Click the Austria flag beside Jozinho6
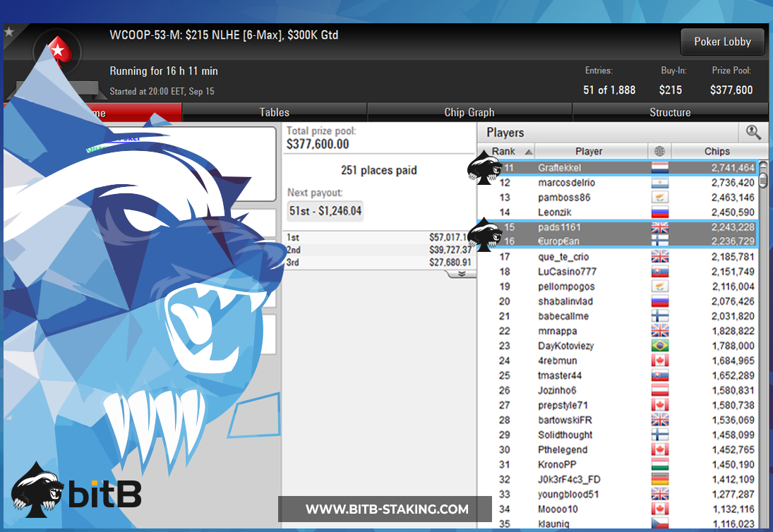773x532 pixels. click(x=659, y=390)
